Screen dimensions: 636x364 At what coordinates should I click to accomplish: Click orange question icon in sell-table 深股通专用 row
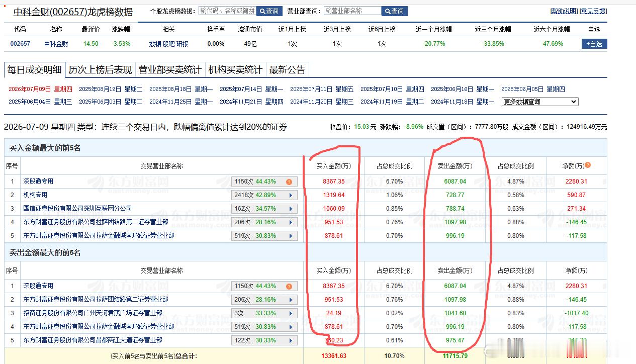coord(289,287)
